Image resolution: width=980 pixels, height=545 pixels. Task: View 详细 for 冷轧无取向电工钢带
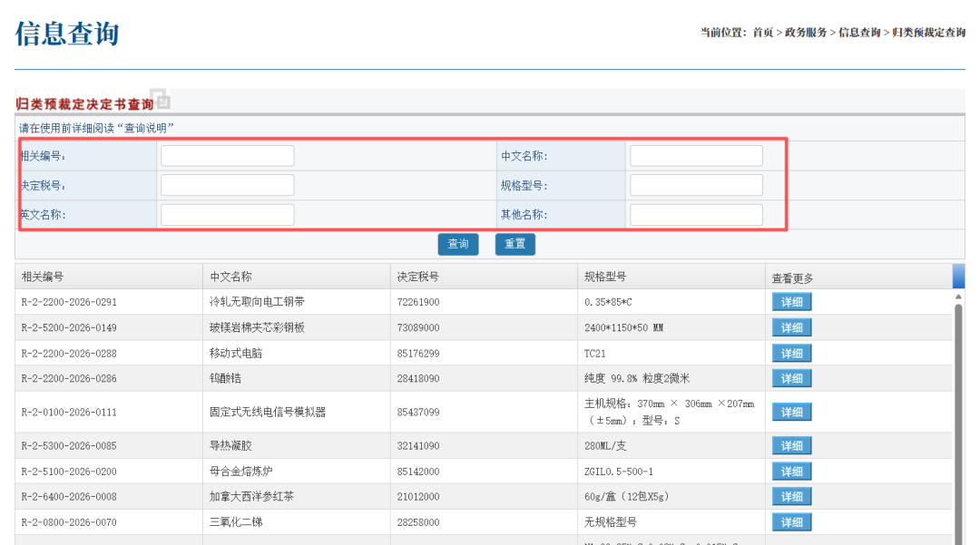point(792,302)
